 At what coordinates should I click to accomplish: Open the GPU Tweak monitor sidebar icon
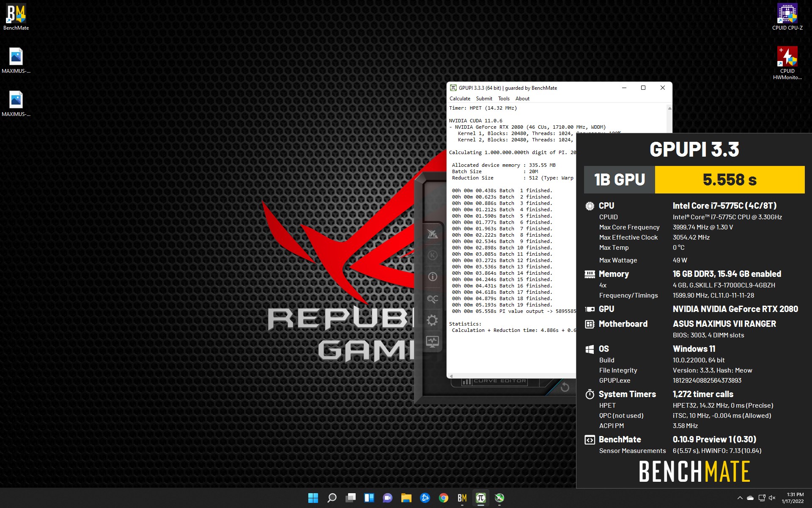pos(432,341)
